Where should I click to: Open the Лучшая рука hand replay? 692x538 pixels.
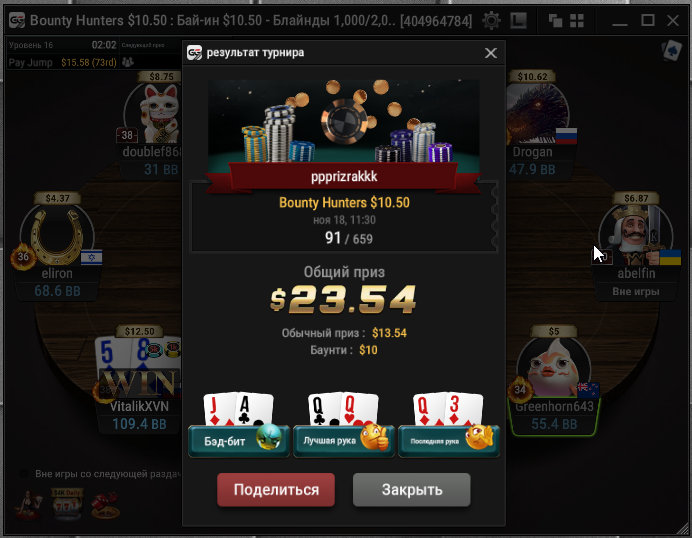(x=344, y=440)
